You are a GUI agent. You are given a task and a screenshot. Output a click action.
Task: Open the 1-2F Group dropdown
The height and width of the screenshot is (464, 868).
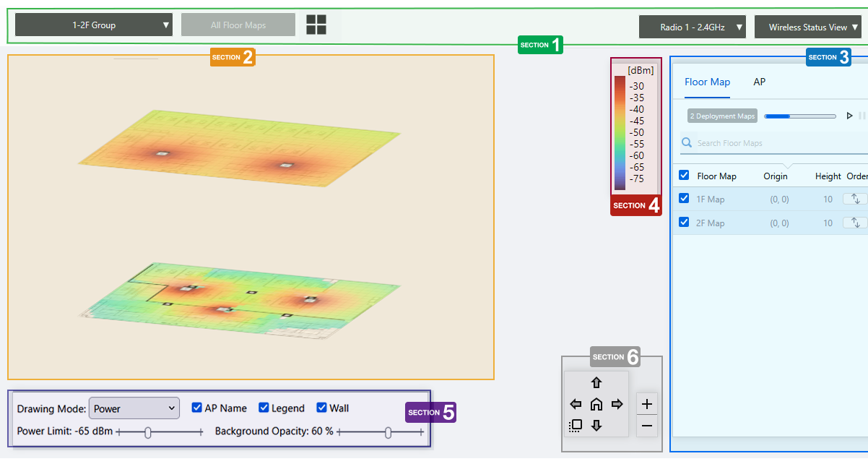coord(94,25)
